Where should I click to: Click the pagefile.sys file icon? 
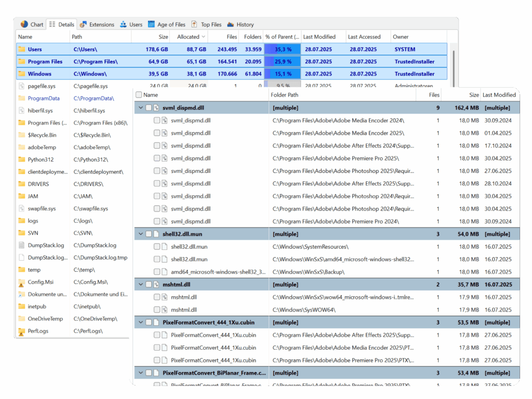coord(22,86)
